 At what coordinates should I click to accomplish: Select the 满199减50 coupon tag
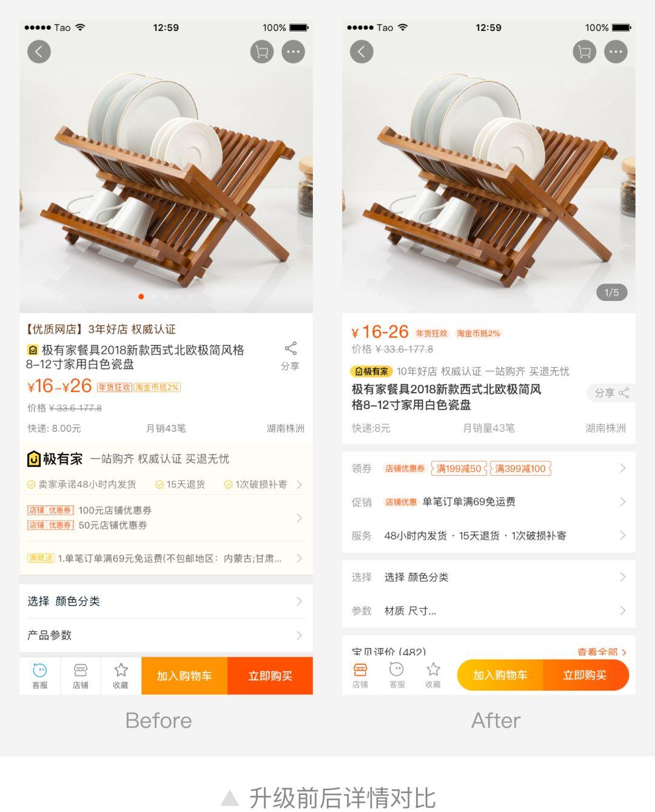[459, 469]
